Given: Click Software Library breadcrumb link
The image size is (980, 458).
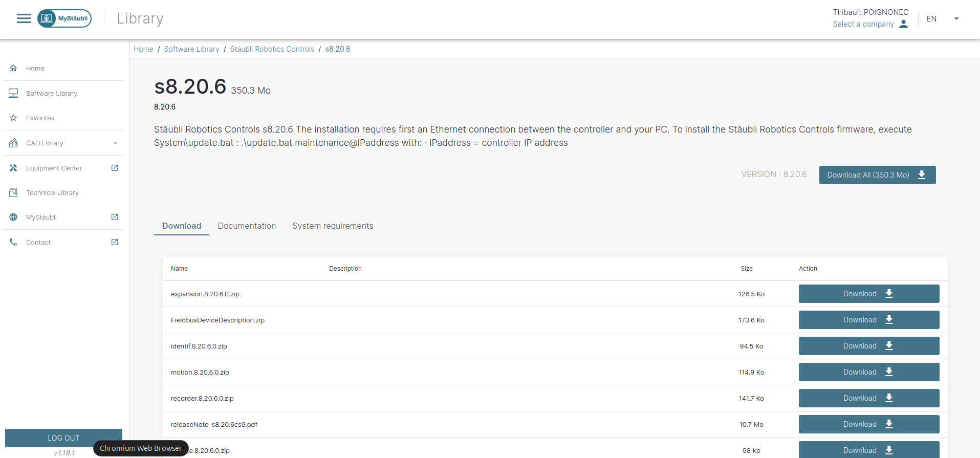Looking at the screenshot, I should pyautogui.click(x=191, y=49).
